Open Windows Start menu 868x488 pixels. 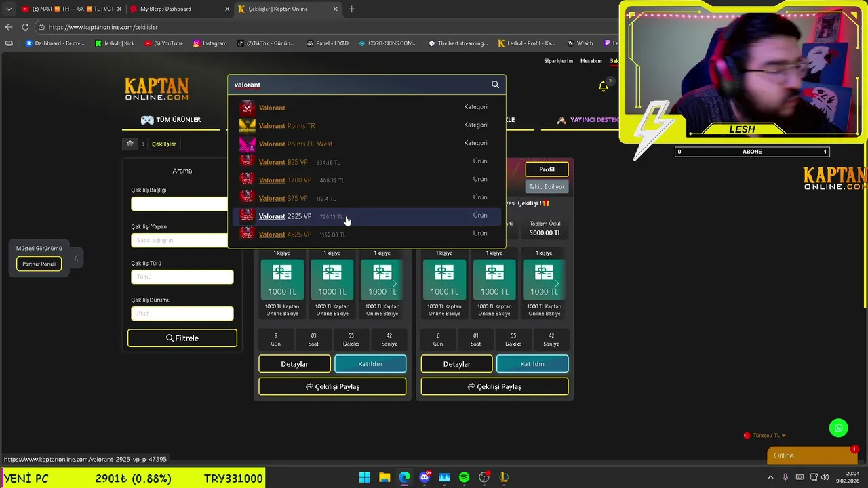click(364, 478)
